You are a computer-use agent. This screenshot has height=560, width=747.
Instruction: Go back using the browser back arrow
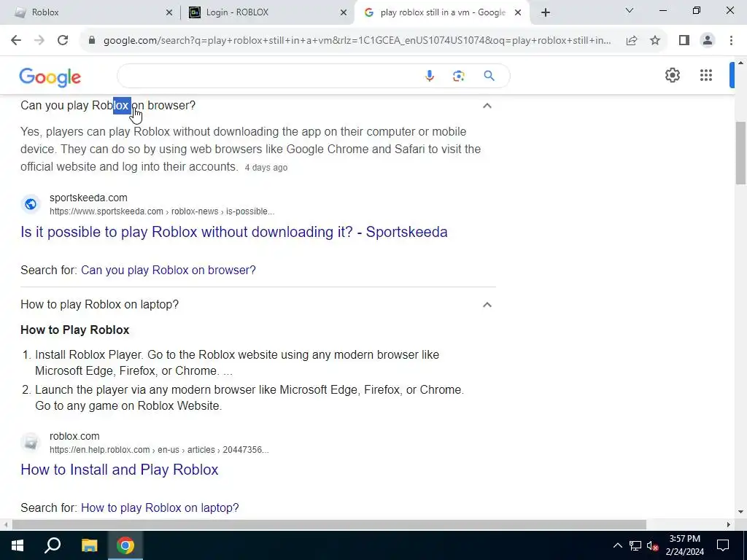(16, 41)
